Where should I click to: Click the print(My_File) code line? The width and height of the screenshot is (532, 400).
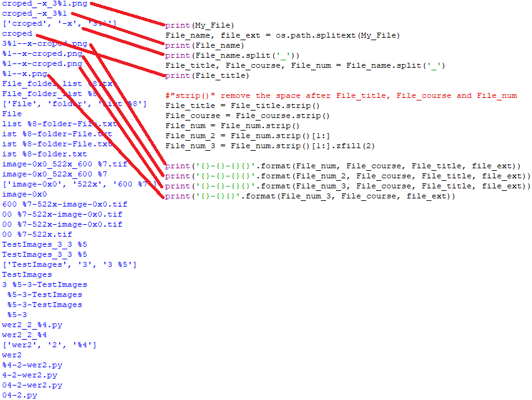point(200,26)
